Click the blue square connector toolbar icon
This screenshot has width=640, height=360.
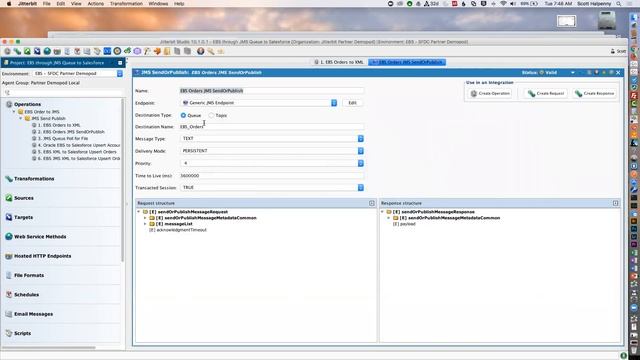point(107,51)
